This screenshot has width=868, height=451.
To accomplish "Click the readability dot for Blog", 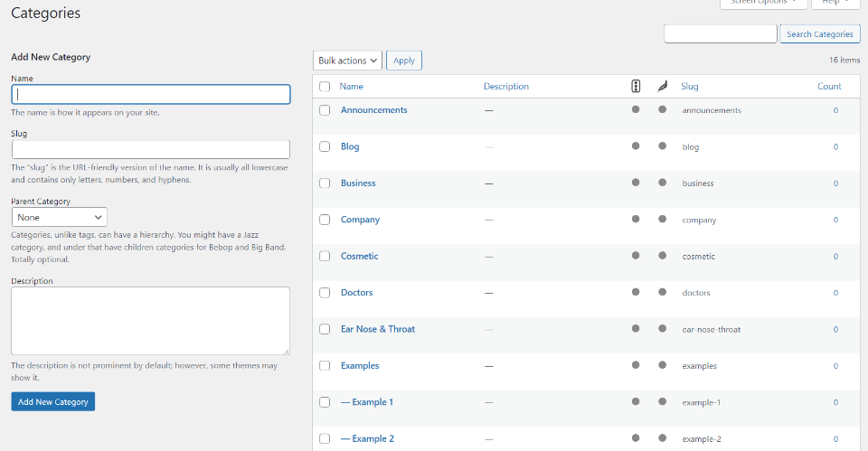I will click(x=662, y=146).
